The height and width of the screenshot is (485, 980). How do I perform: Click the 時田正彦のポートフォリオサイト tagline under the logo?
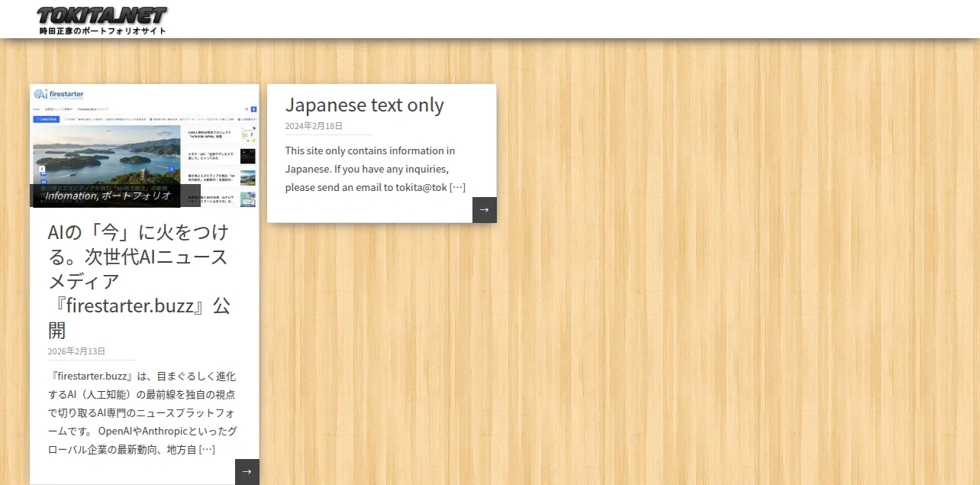pyautogui.click(x=102, y=31)
